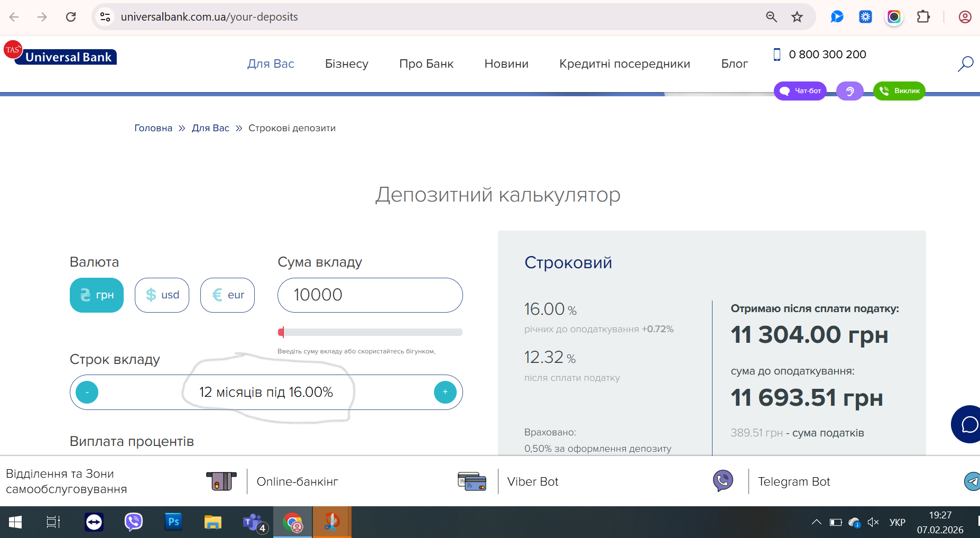
Task: Select usd currency option
Action: pos(162,295)
